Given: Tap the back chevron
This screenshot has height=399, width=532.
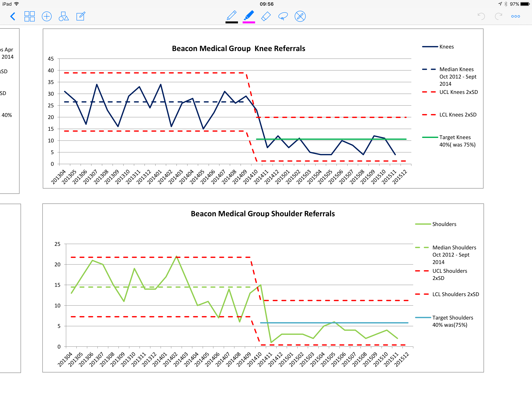Looking at the screenshot, I should pos(13,16).
